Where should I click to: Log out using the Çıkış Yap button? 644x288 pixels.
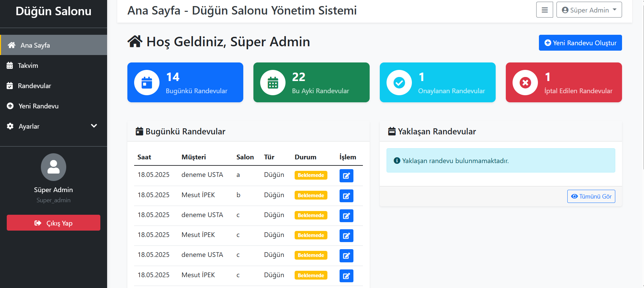tap(53, 223)
